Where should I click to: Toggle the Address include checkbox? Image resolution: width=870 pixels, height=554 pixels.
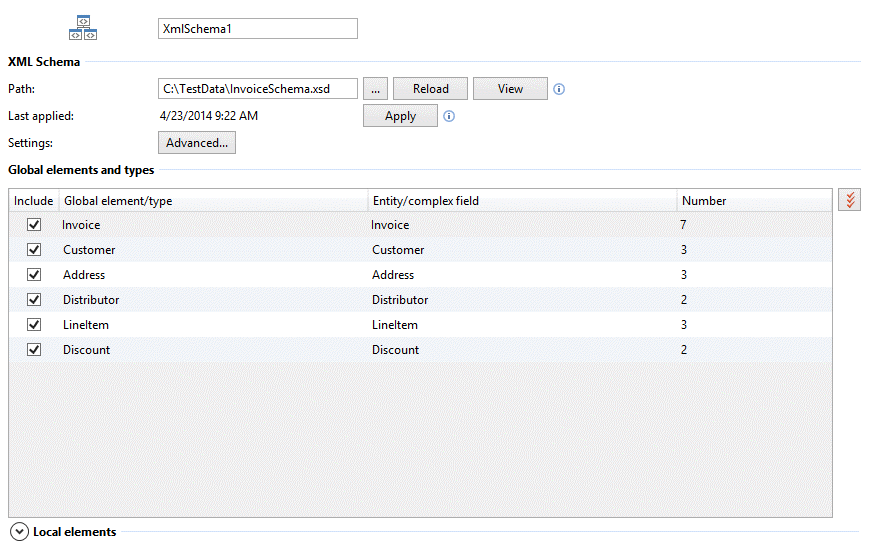tap(34, 275)
